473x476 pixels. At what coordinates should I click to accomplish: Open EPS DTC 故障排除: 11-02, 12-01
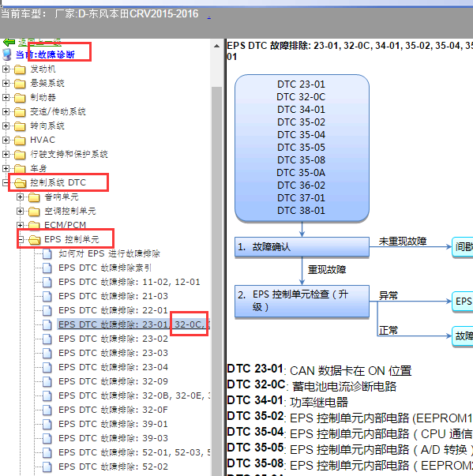click(x=130, y=282)
